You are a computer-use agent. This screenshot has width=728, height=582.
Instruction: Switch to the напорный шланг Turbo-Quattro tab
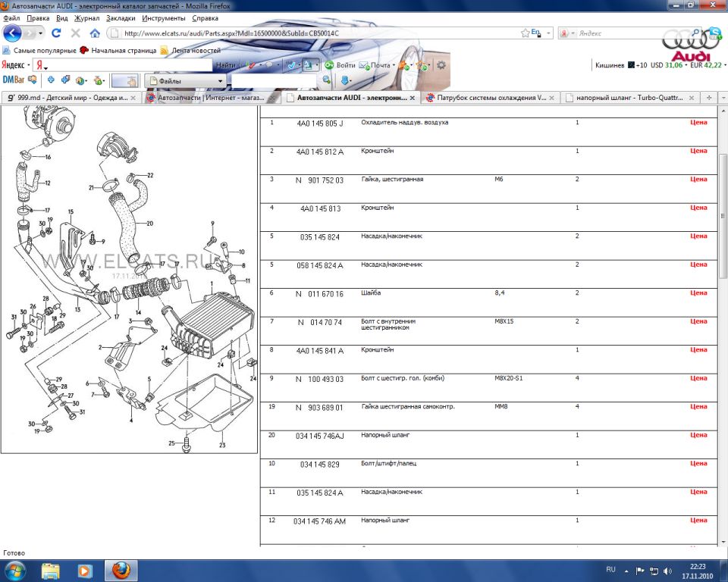tap(630, 98)
